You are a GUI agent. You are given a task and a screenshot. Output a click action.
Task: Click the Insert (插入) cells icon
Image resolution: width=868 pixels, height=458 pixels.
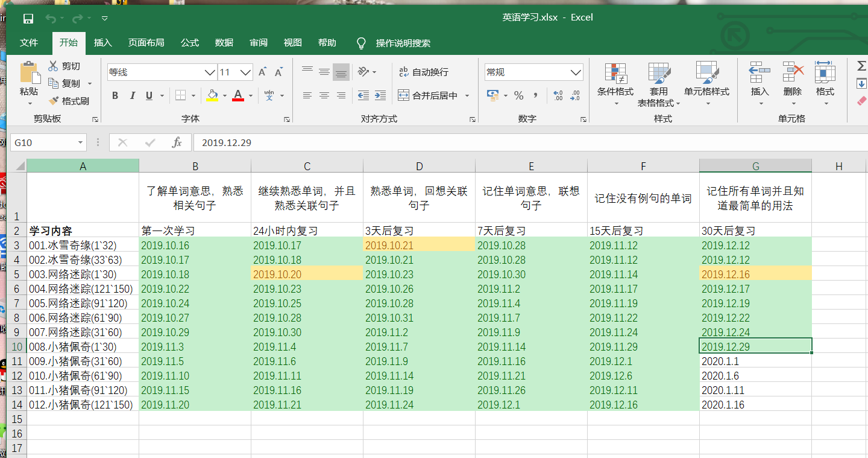760,72
